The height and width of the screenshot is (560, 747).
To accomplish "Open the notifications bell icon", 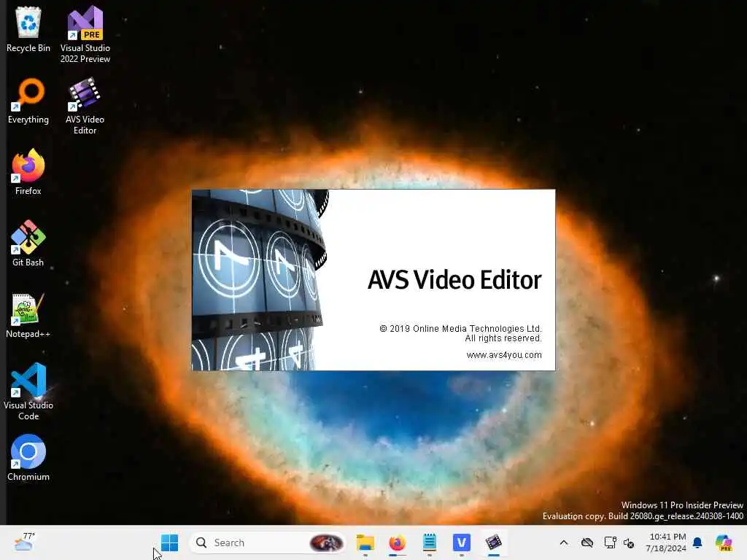I will (697, 542).
